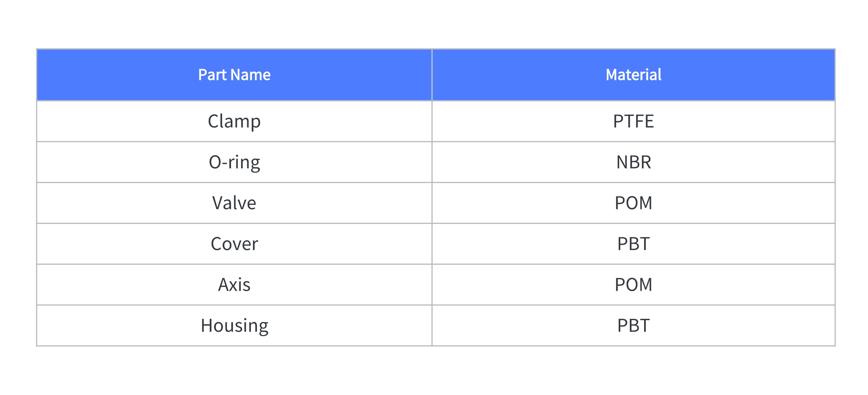Select the PBT cell beside Cover
This screenshot has height=395, width=868.
pos(633,244)
